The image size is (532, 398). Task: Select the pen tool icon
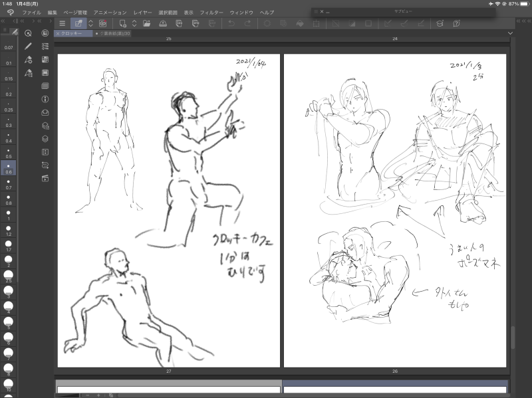[x=28, y=46]
